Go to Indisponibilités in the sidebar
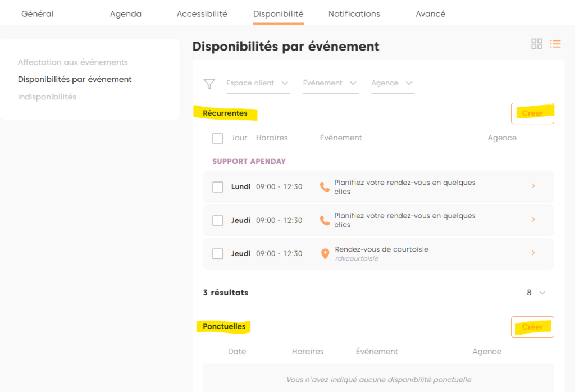Image resolution: width=575 pixels, height=392 pixels. (47, 97)
